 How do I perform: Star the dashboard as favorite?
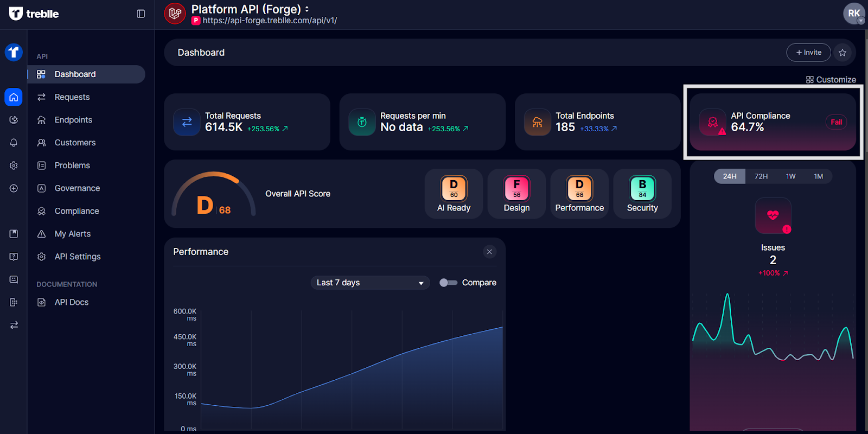tap(842, 53)
